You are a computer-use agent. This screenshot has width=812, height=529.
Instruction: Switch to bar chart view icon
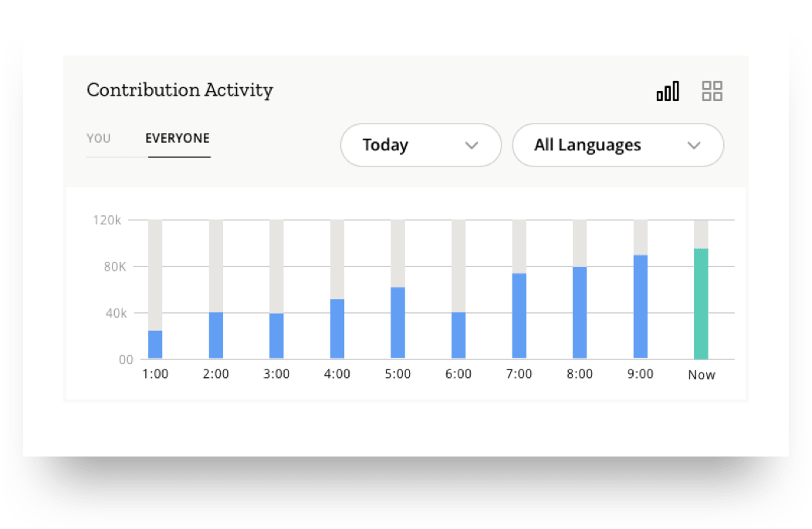[668, 92]
